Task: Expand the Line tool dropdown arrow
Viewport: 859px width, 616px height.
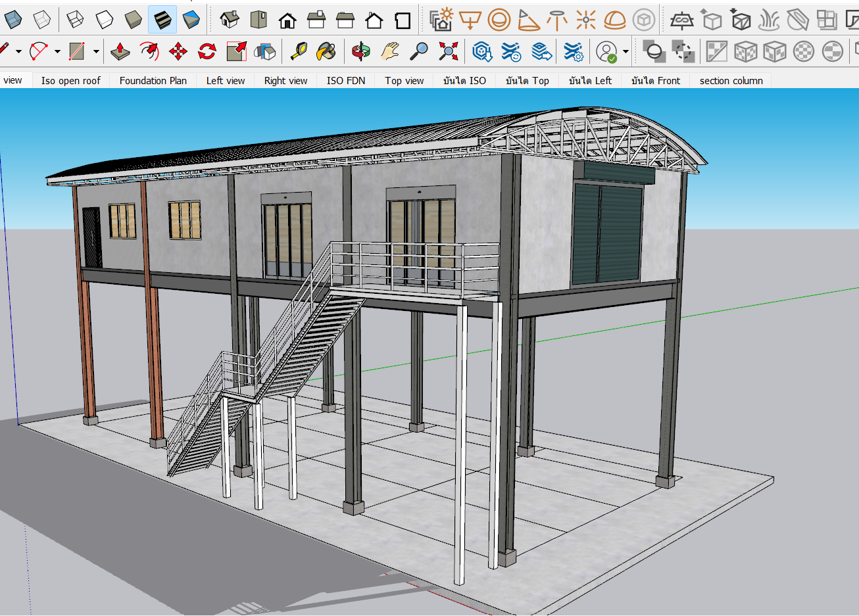Action: [18, 51]
